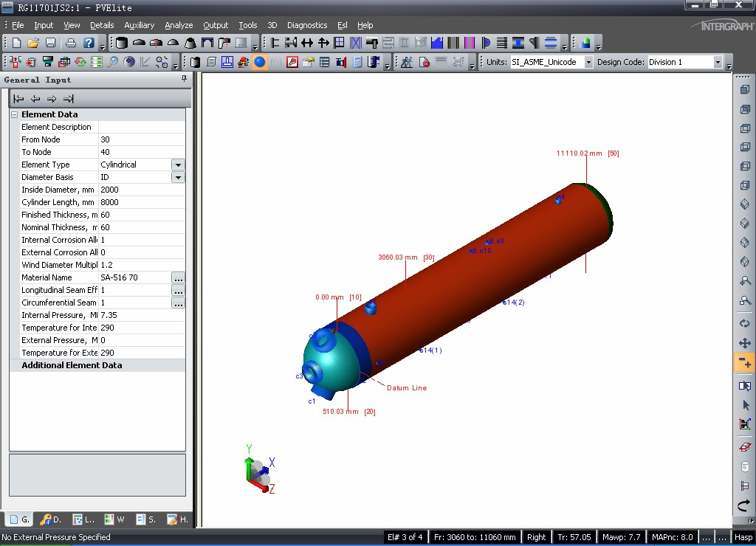Click the blue question mark help icon
The image size is (756, 546).
[x=89, y=43]
